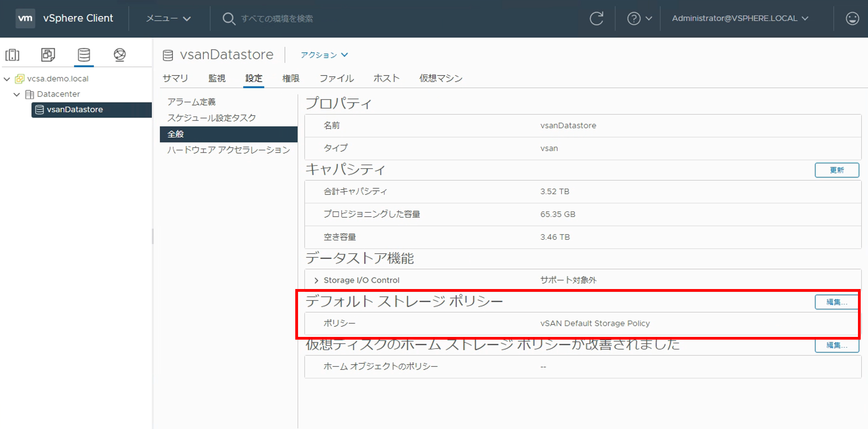Switch to the 監視 tab

pyautogui.click(x=217, y=78)
